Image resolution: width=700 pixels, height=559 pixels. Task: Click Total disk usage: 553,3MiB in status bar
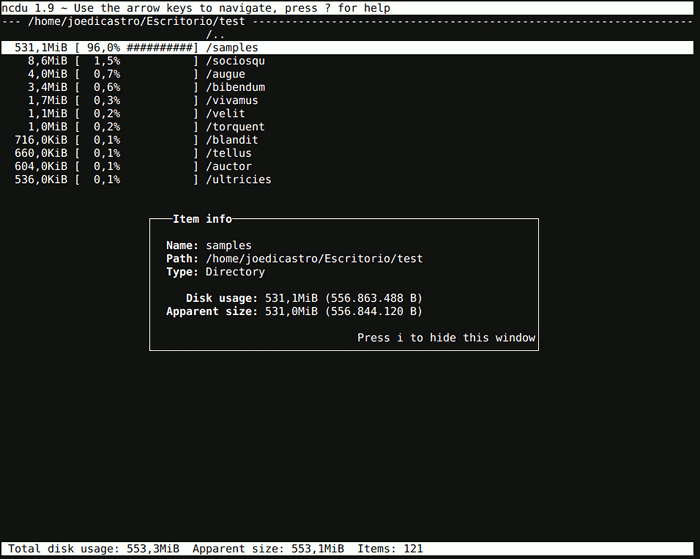point(93,549)
